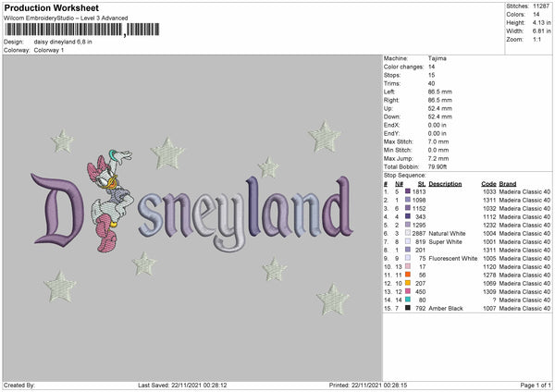Pick the light pink swatch for code 1120
This screenshot has height=392, width=555.
click(x=408, y=266)
